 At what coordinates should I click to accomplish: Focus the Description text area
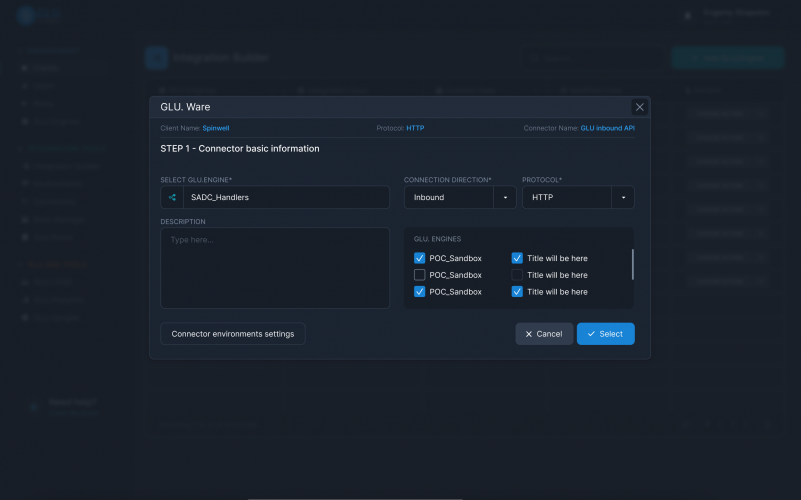(275, 268)
